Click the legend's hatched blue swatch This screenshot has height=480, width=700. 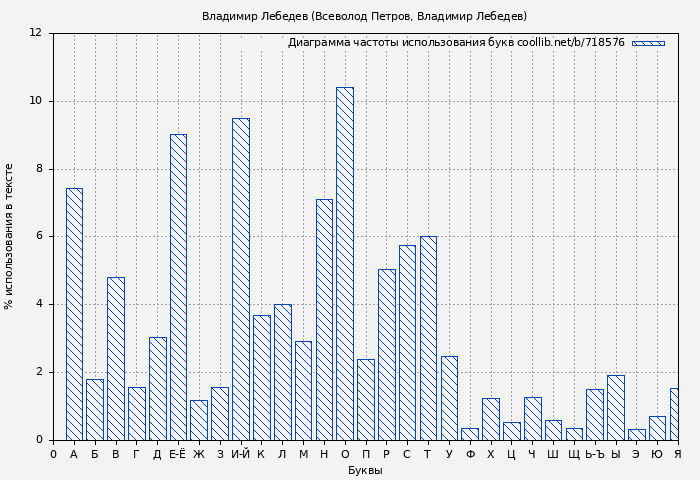[x=647, y=43]
